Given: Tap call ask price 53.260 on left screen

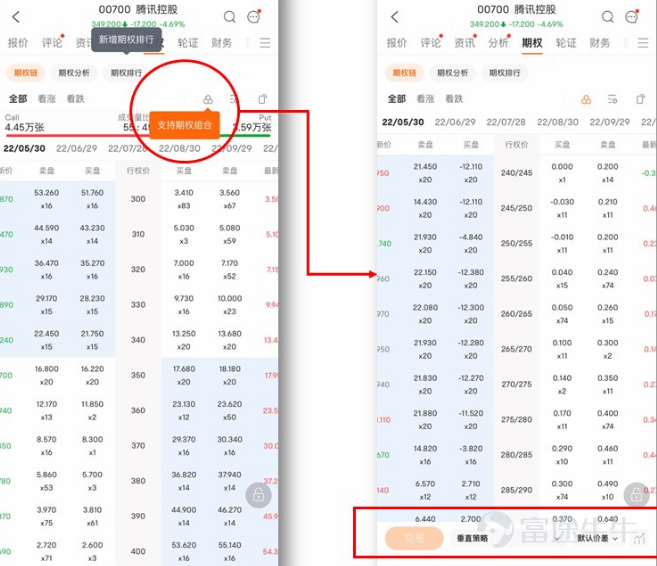Looking at the screenshot, I should click(47, 193).
